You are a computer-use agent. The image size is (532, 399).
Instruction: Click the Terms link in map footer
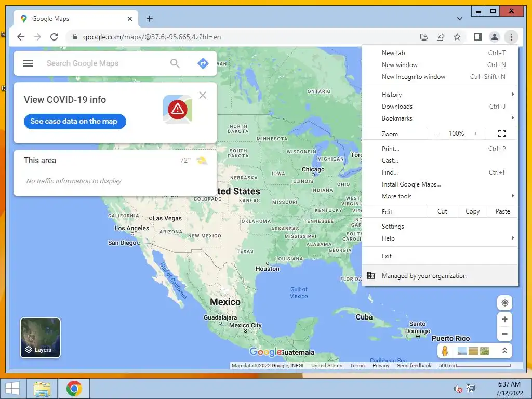[x=357, y=365]
